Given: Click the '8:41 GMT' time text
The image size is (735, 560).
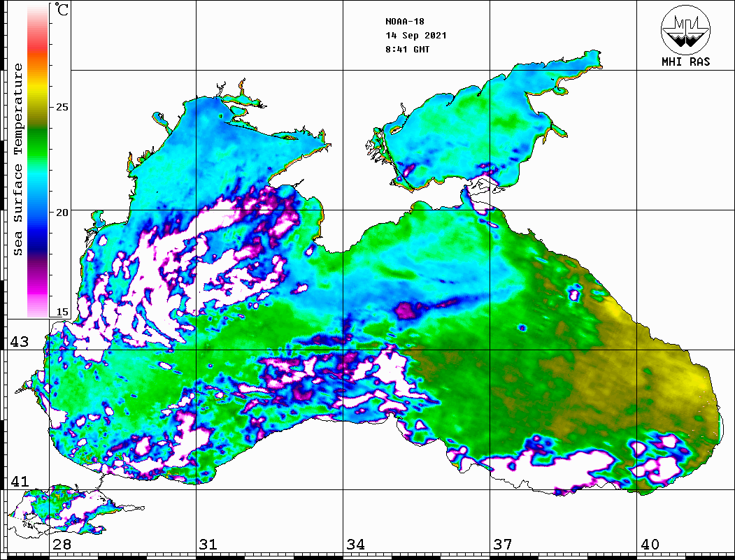Looking at the screenshot, I should coord(407,49).
